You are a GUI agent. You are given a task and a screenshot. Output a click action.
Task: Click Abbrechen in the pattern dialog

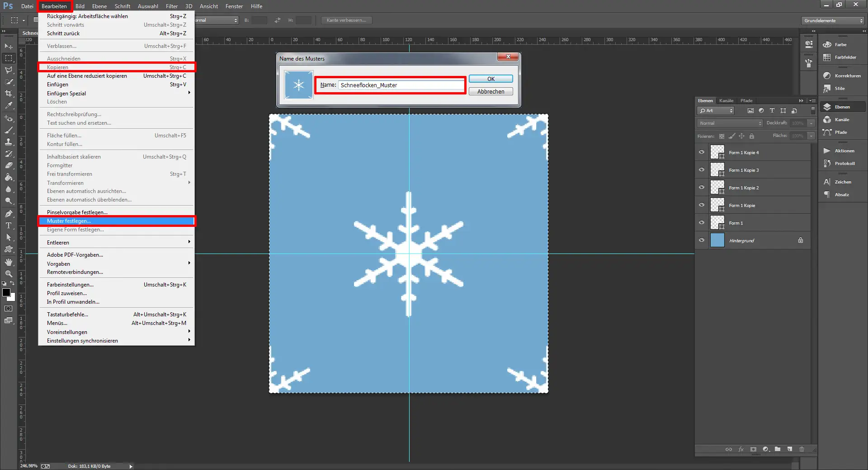pos(491,91)
